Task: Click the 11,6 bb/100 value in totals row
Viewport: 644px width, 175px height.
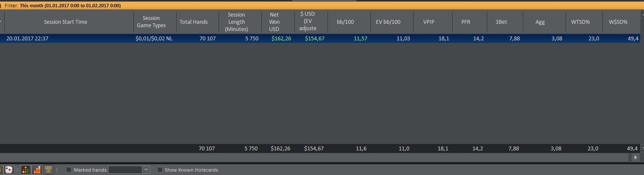Action: pos(361,149)
